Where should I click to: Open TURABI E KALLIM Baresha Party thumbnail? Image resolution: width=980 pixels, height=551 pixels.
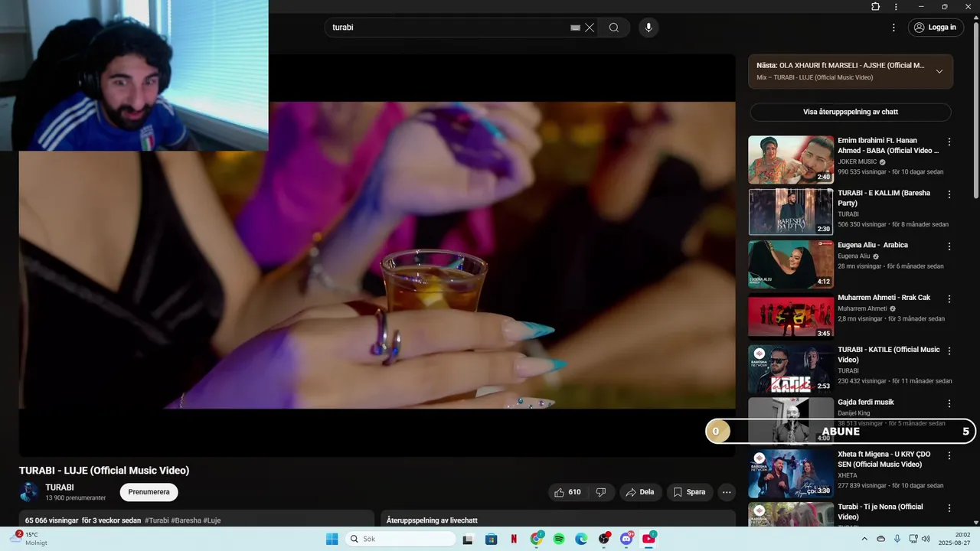791,211
